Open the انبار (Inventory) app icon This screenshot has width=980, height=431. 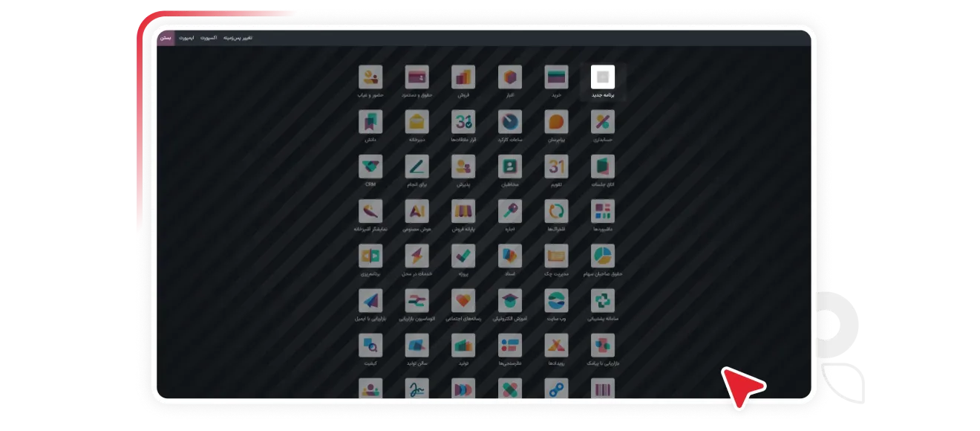509,77
